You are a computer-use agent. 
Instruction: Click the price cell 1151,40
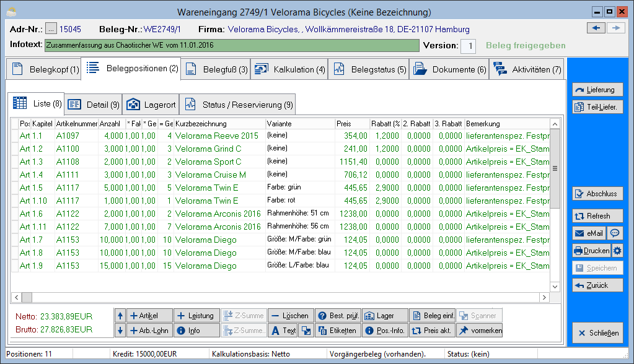tap(352, 162)
